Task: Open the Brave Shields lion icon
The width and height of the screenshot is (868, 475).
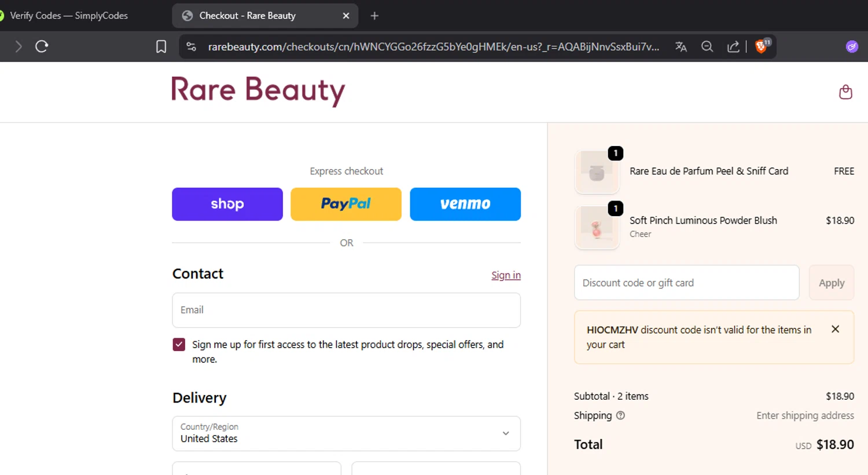Action: (762, 46)
